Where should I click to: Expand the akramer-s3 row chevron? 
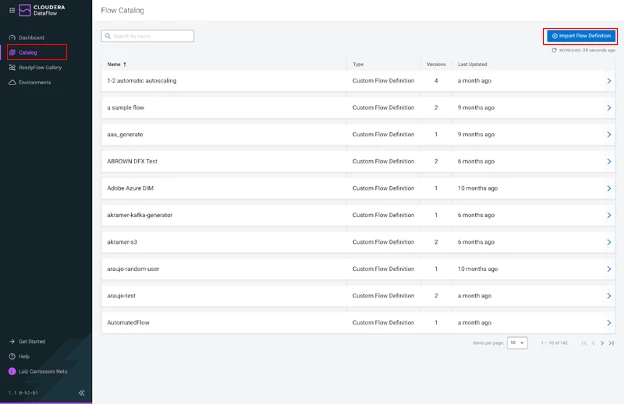[609, 242]
